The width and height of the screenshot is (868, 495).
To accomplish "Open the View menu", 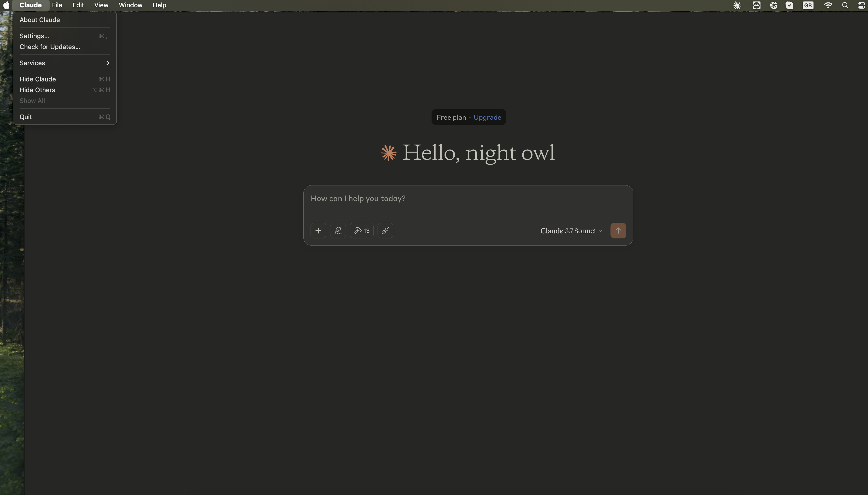I will (101, 5).
